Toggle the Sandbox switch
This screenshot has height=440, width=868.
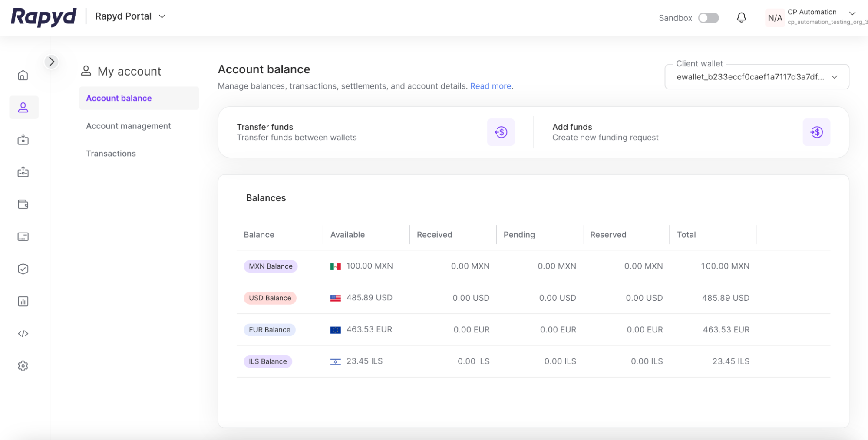point(708,18)
